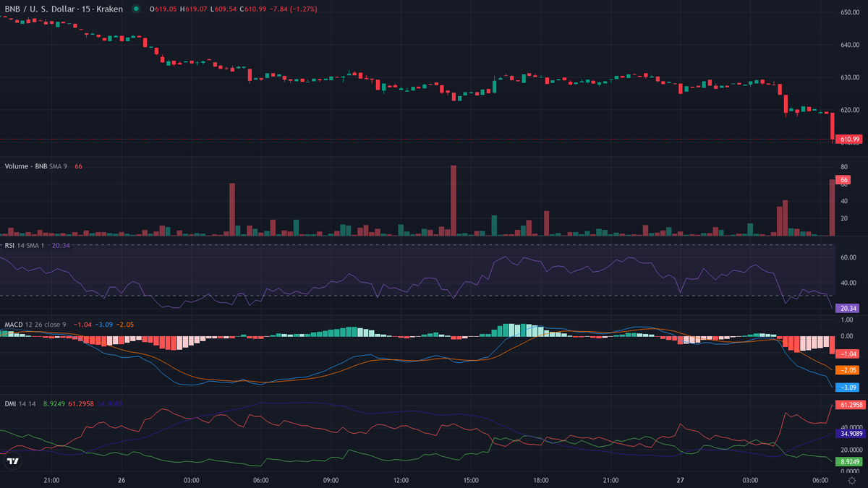Click the 620.00 price axis label
Image resolution: width=868 pixels, height=488 pixels.
tap(849, 110)
